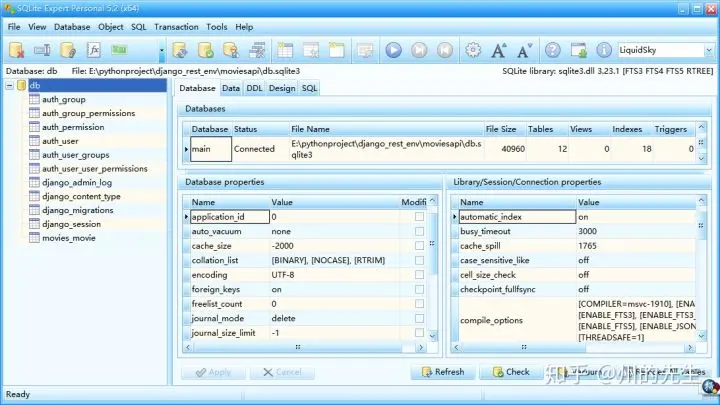Click the help question mark icon

pos(553,50)
